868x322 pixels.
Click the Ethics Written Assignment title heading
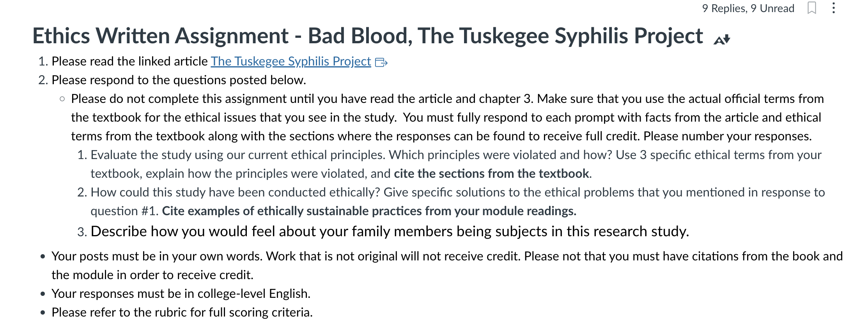coord(368,36)
